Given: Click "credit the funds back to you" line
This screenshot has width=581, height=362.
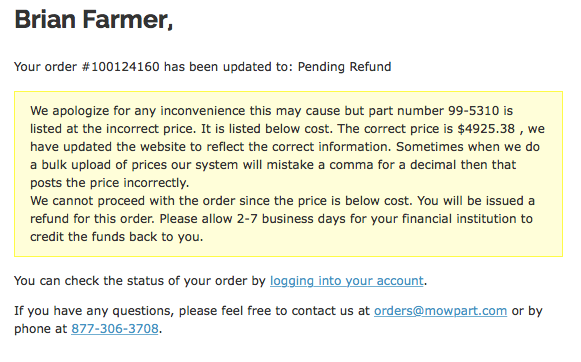Looking at the screenshot, I should pos(117,237).
